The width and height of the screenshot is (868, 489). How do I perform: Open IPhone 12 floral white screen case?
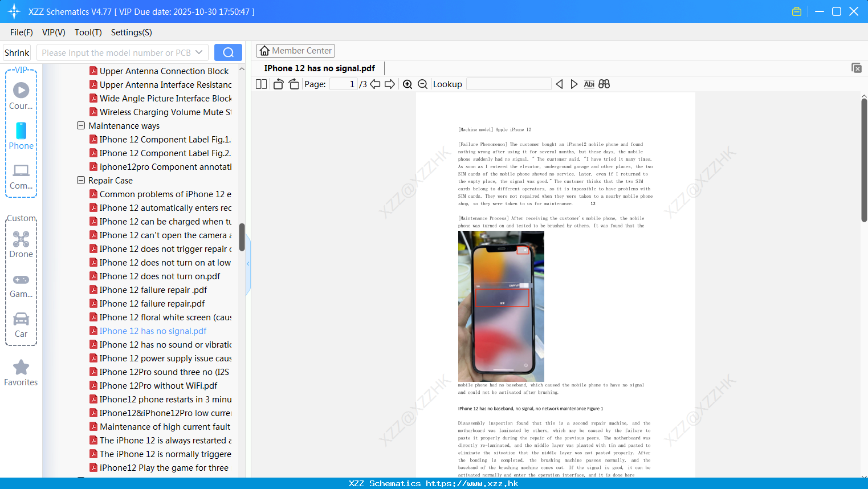coord(161,317)
